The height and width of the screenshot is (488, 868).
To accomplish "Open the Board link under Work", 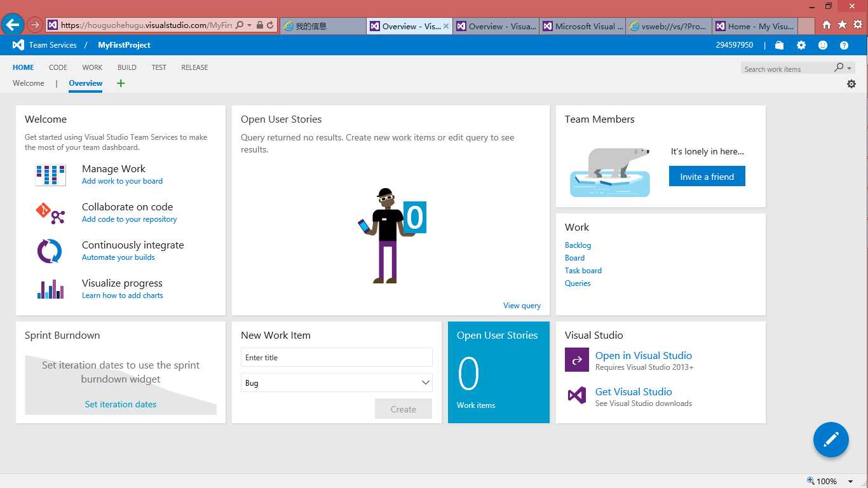I will (574, 258).
